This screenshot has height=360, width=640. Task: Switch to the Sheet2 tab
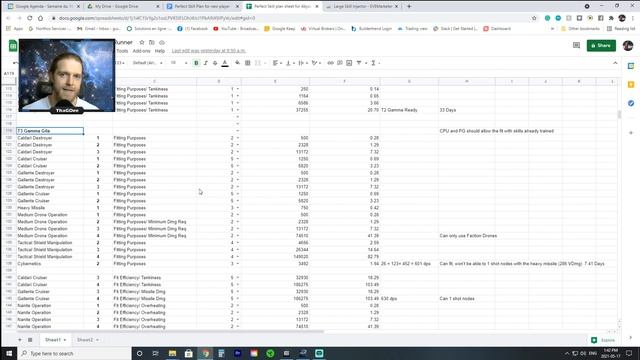85,340
